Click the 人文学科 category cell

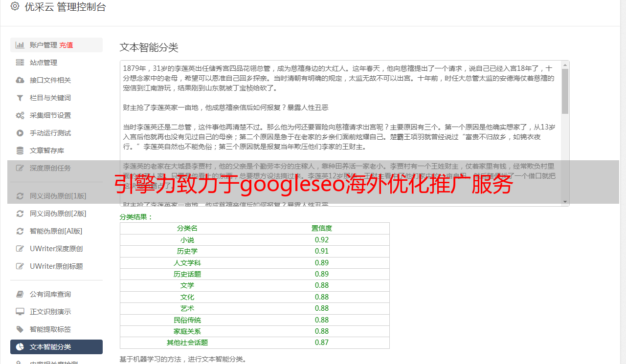[x=187, y=263]
